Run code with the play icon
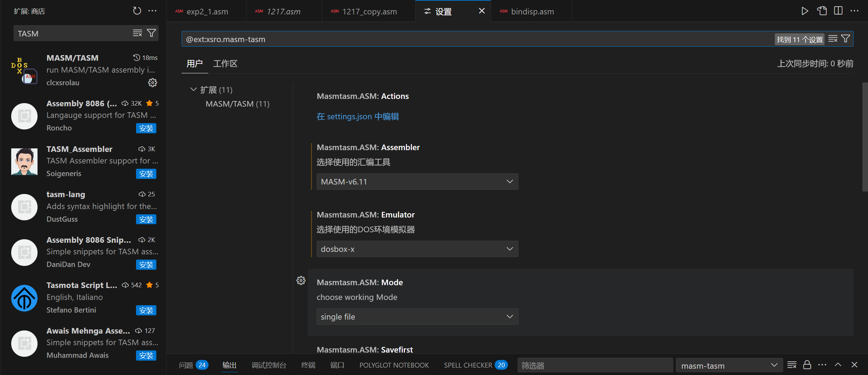Screen dimensions: 868x375 [805, 11]
